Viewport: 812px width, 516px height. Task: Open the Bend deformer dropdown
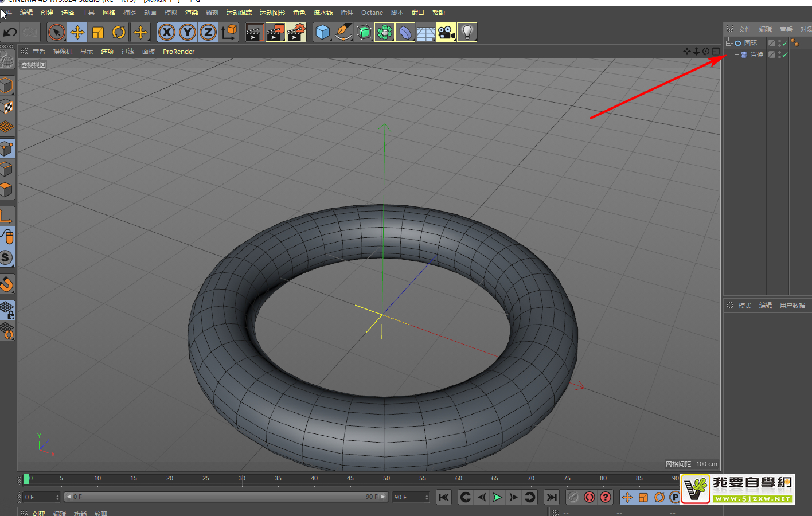[x=405, y=32]
